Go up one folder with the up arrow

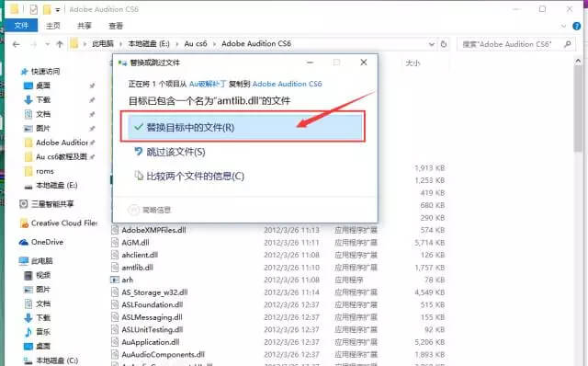[x=60, y=44]
